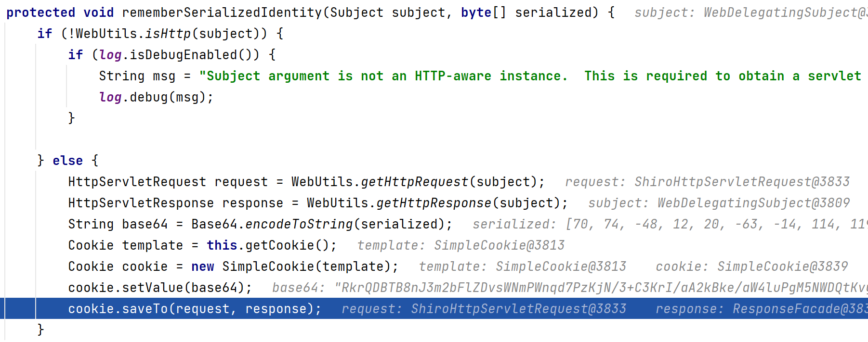Click the rememberSerializedIdentity method name
This screenshot has width=868, height=342.
coord(222,13)
